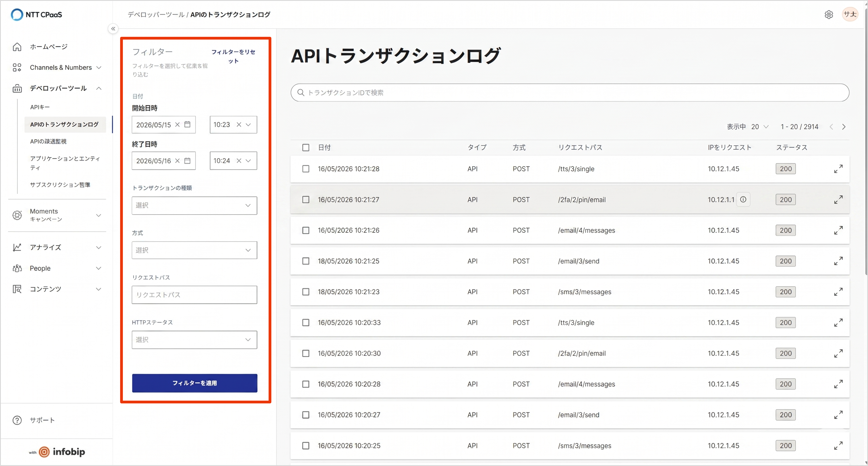Open the end time 10:24 dropdown
Image resolution: width=868 pixels, height=466 pixels.
coord(248,161)
